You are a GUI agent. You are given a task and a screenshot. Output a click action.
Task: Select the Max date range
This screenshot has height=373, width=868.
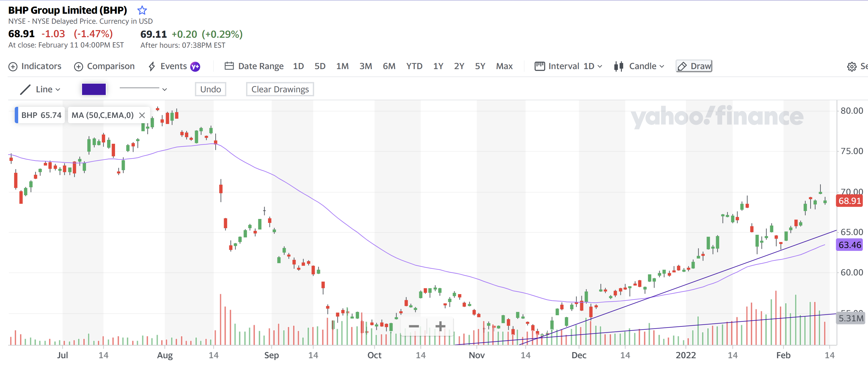[504, 66]
